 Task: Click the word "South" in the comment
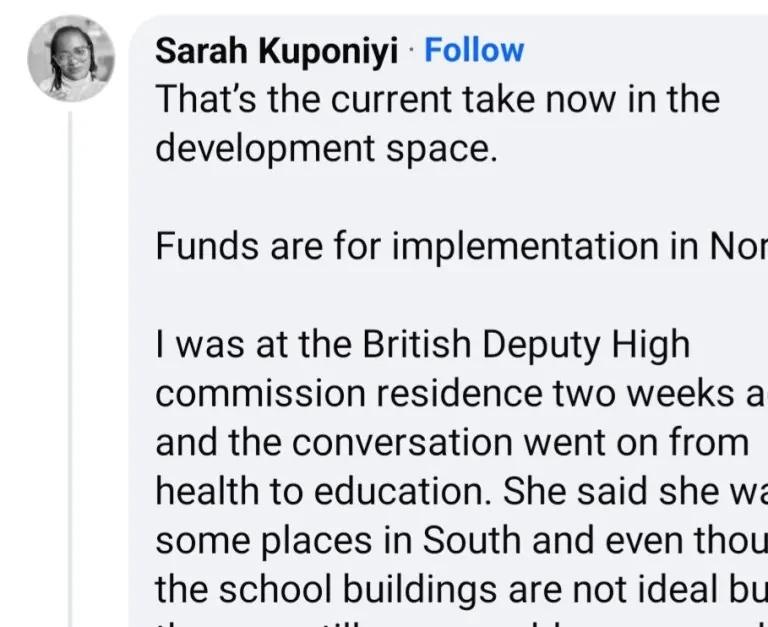coord(473,540)
